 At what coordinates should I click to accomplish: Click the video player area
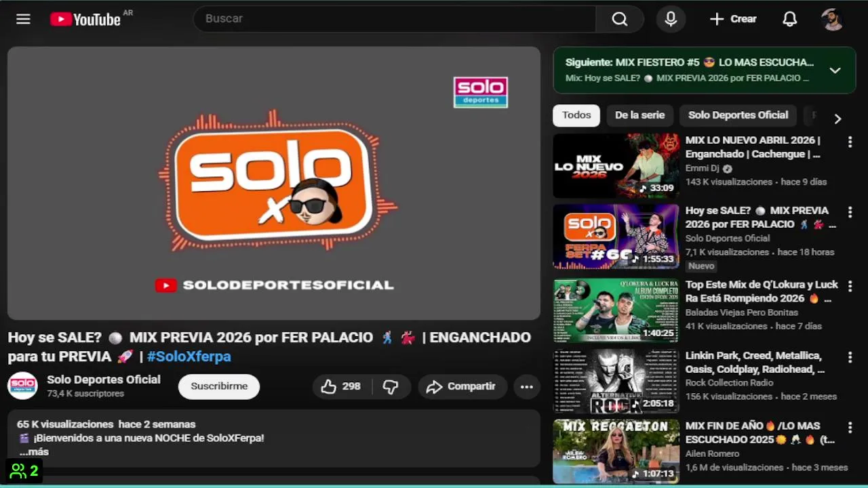[x=274, y=183]
